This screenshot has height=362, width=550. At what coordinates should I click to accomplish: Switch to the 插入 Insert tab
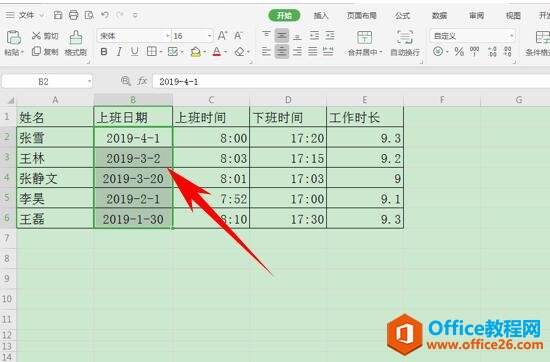(x=321, y=15)
